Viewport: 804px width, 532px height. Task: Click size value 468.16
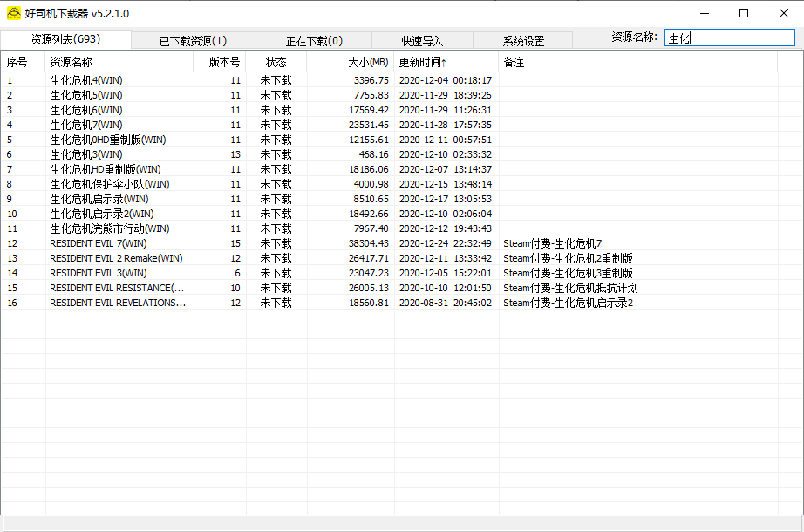point(373,155)
